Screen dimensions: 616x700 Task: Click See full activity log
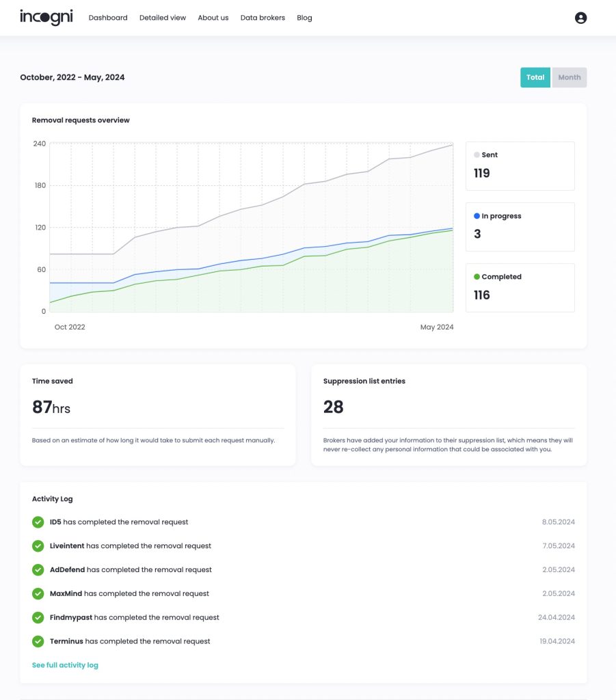click(65, 665)
